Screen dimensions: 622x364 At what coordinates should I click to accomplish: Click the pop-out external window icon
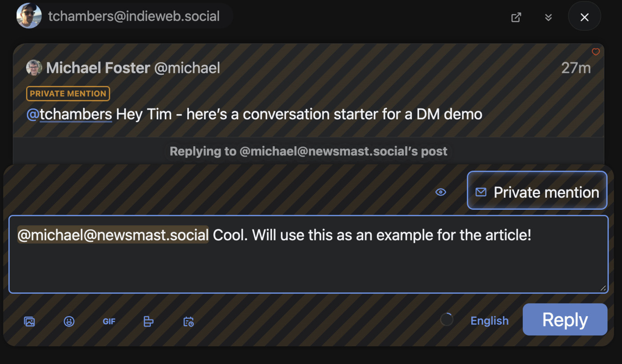point(516,17)
